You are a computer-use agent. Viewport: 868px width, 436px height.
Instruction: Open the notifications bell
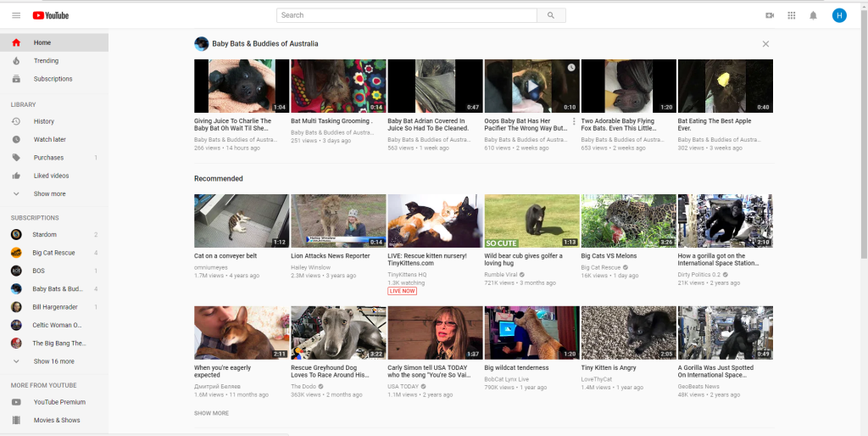pyautogui.click(x=813, y=15)
